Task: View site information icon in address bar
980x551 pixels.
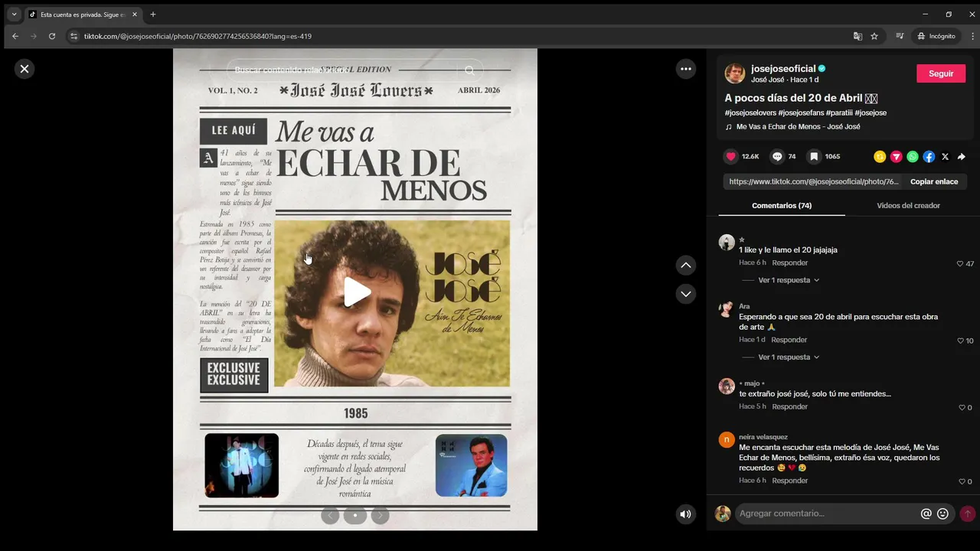Action: click(x=73, y=36)
